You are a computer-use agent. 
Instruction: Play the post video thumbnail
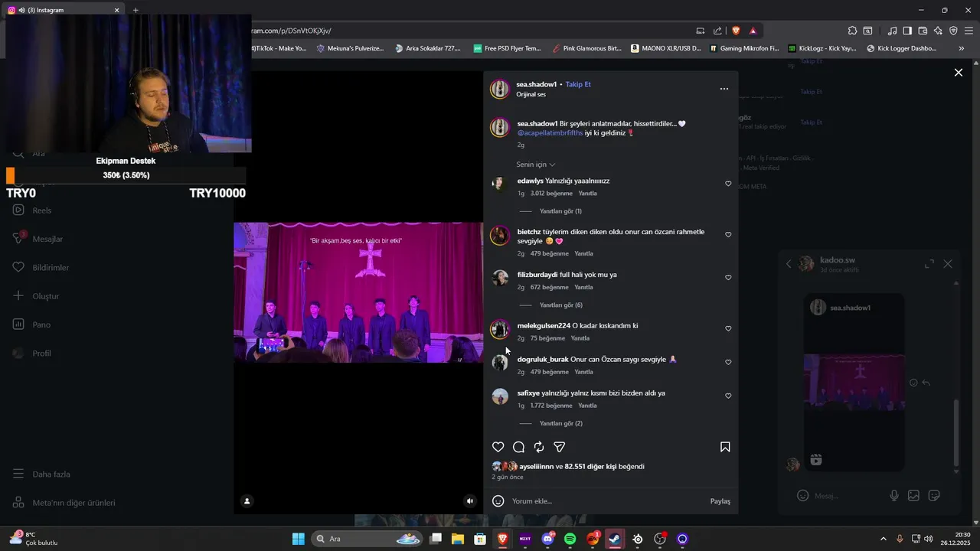tap(358, 292)
